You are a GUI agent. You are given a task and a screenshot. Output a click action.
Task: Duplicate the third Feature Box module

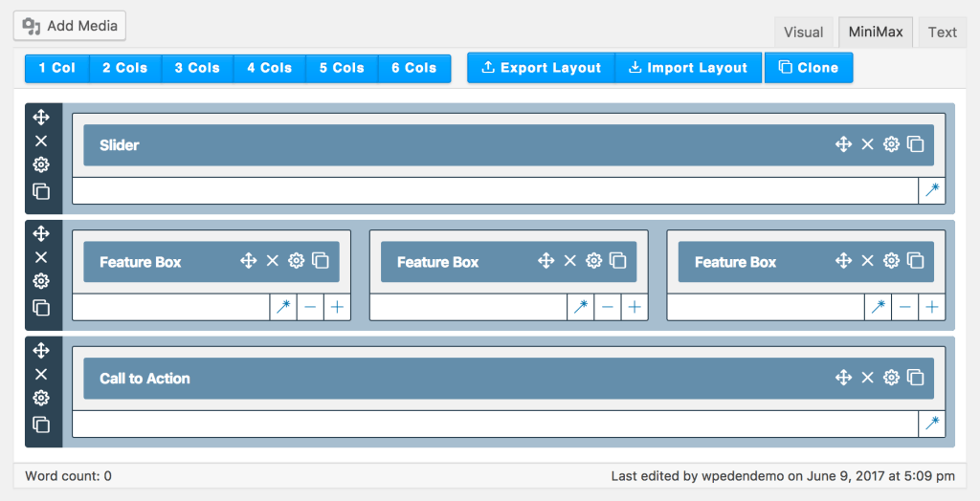pyautogui.click(x=916, y=261)
